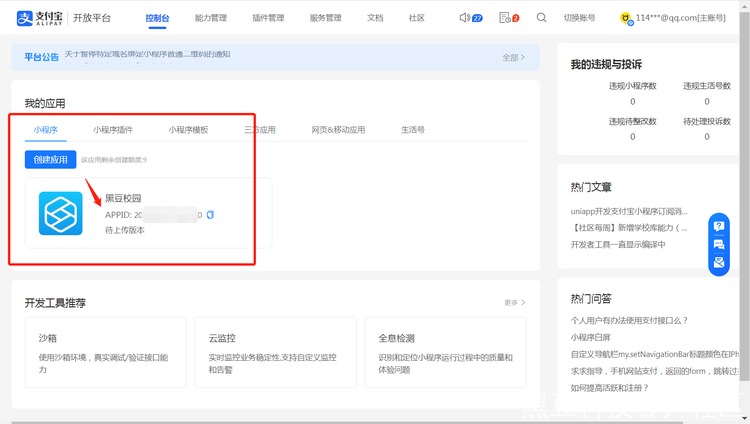Image resolution: width=750 pixels, height=424 pixels.
Task: Open the 社区 menu
Action: click(x=417, y=18)
